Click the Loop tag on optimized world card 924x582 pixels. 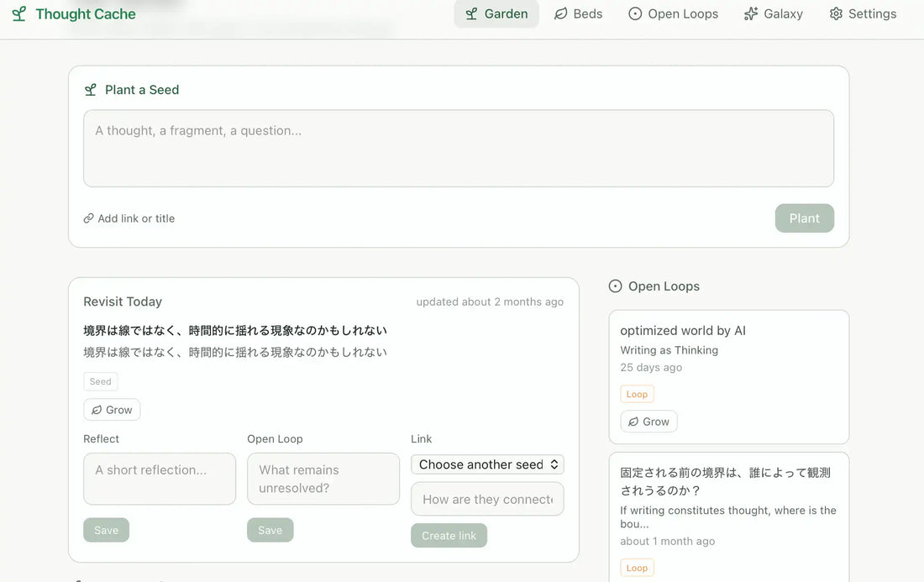[637, 394]
